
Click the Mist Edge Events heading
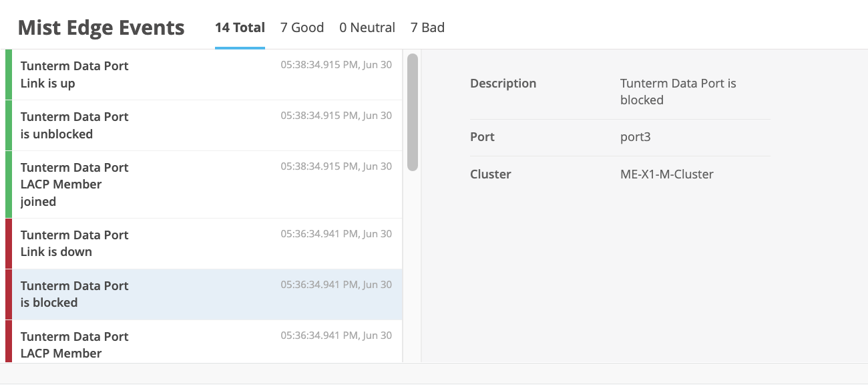point(101,28)
